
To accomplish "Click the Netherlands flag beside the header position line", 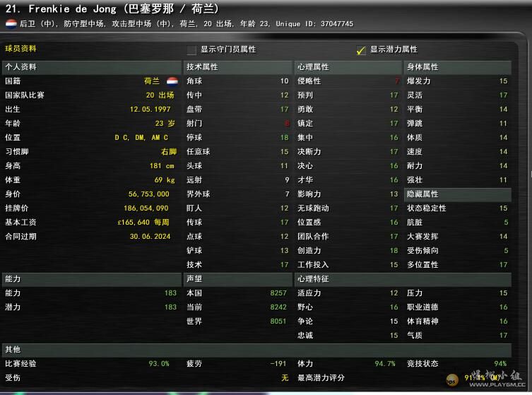I will (11, 24).
